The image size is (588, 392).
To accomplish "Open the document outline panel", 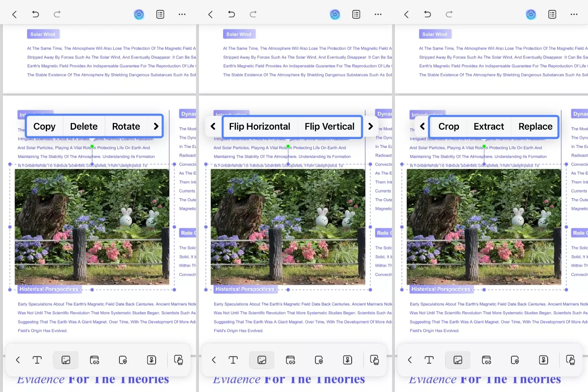I will [x=160, y=14].
